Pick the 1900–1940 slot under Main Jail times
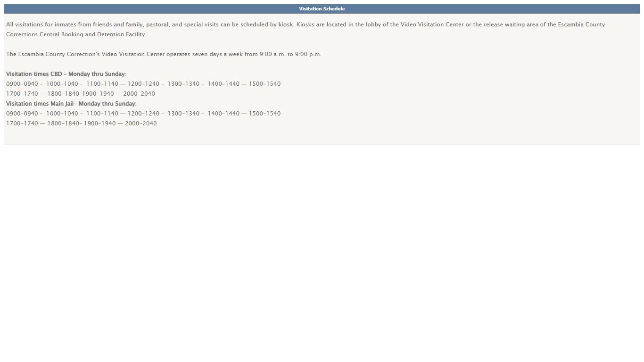 [100, 123]
